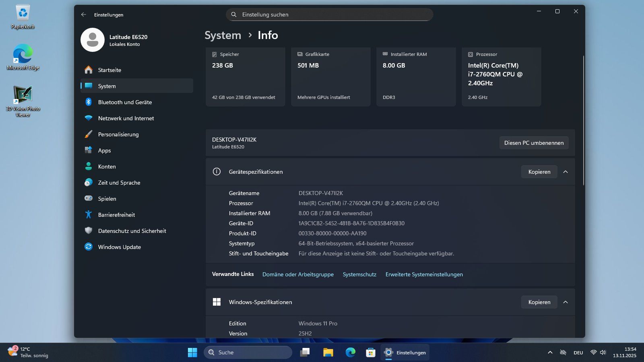Image resolution: width=644 pixels, height=362 pixels.
Task: Select the 3D Vision Photo Viewer shortcut
Action: [23, 101]
